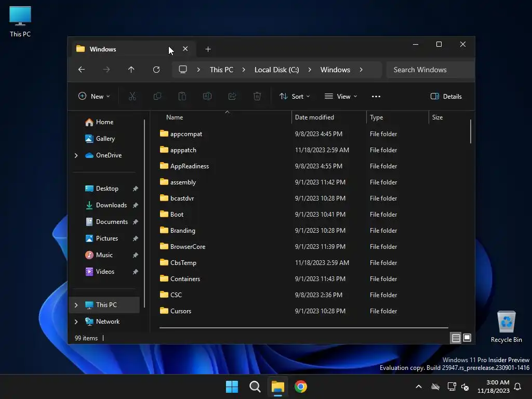Click the Search Windows field

point(430,70)
